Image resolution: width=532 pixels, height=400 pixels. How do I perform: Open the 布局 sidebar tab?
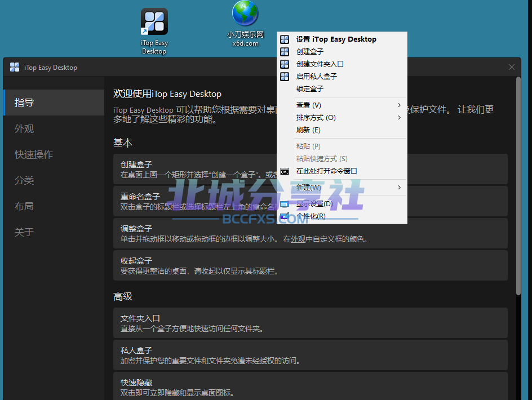point(54,206)
